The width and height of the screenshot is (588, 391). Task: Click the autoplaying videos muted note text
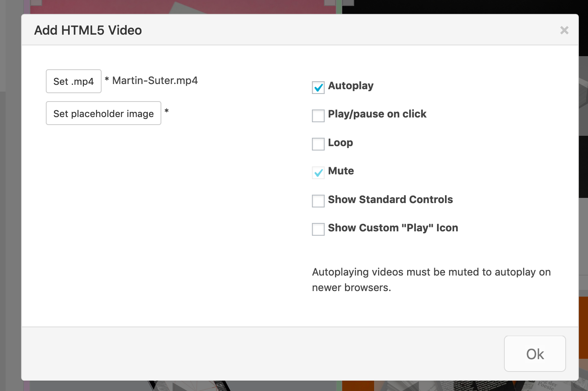point(431,280)
